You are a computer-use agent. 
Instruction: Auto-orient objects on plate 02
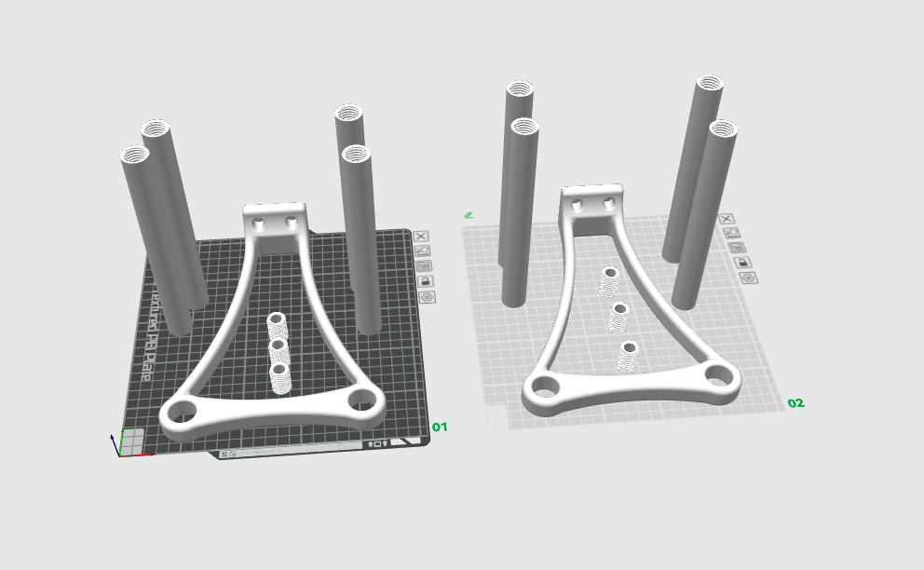[x=732, y=233]
